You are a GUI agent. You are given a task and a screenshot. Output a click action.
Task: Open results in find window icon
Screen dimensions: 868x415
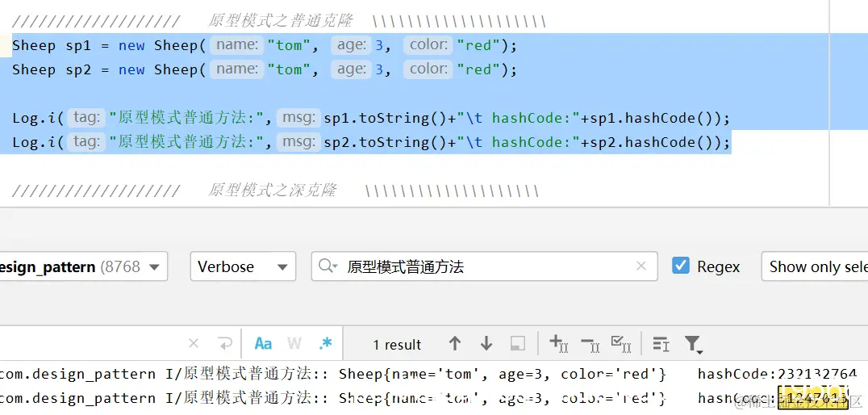tap(518, 344)
